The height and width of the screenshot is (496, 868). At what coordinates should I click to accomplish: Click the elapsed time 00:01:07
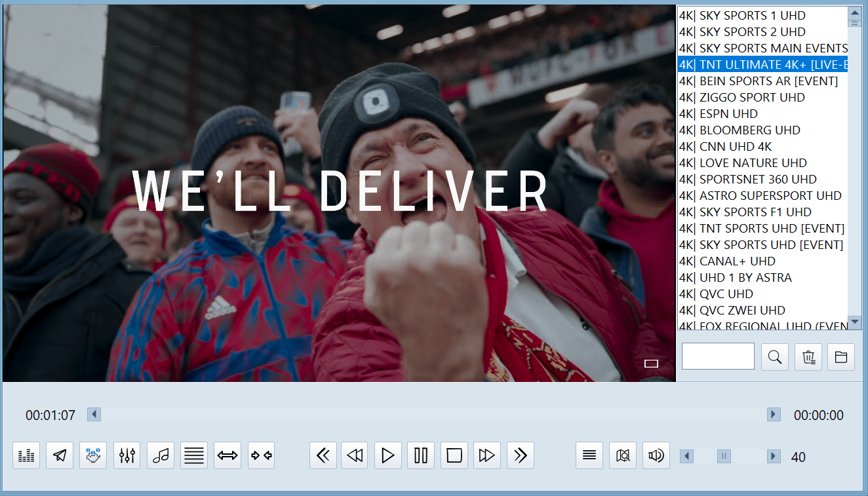pos(50,415)
